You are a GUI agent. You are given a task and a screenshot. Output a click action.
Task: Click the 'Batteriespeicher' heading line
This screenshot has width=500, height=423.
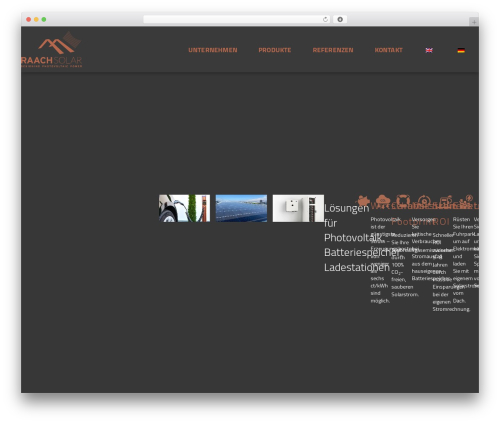361,252
